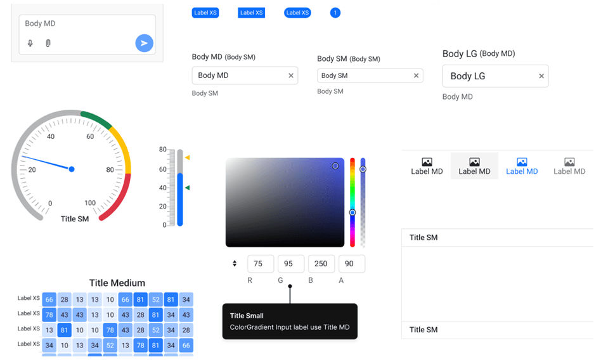The width and height of the screenshot is (601, 364).
Task: Click the green marker on linear gauge
Action: pyautogui.click(x=187, y=188)
